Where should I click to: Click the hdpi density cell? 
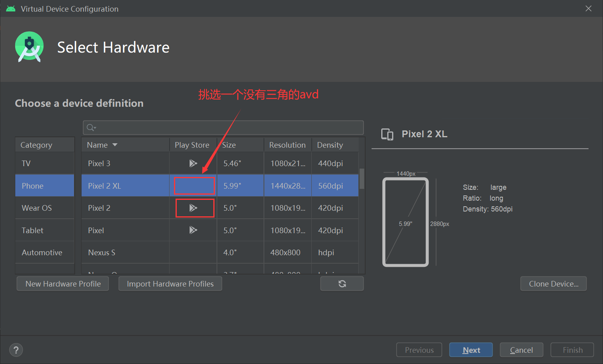[335, 252]
